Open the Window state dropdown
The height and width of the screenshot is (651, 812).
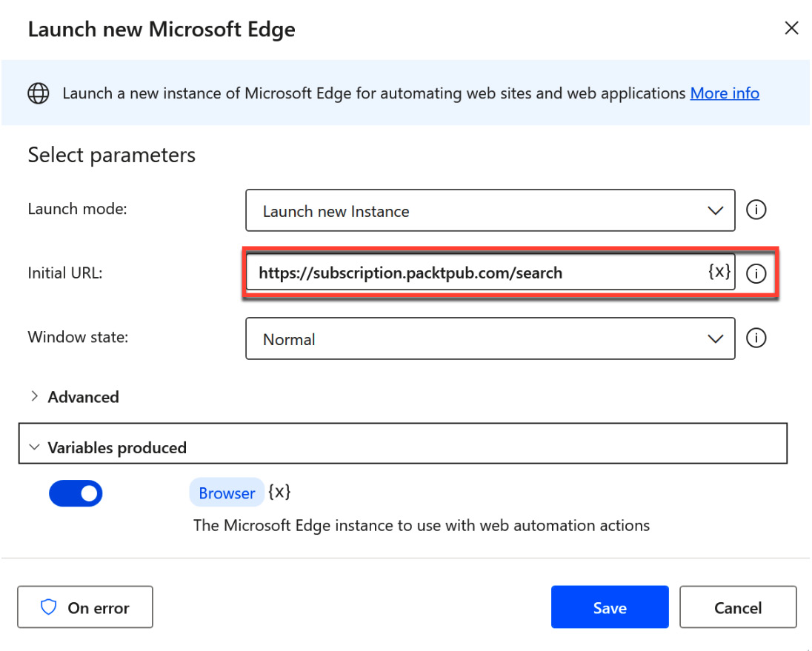click(x=490, y=338)
